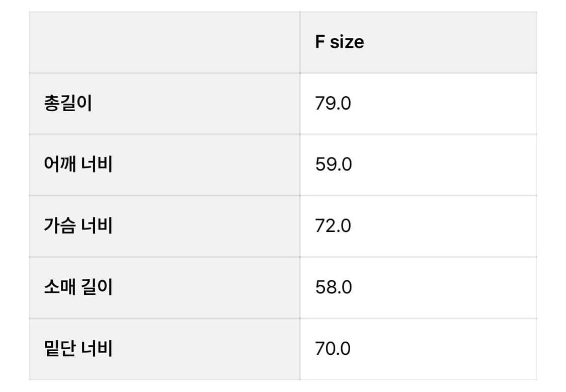Image resolution: width=566 pixels, height=392 pixels.
Task: Select the 소매 길이 row label
Action: tap(78, 287)
